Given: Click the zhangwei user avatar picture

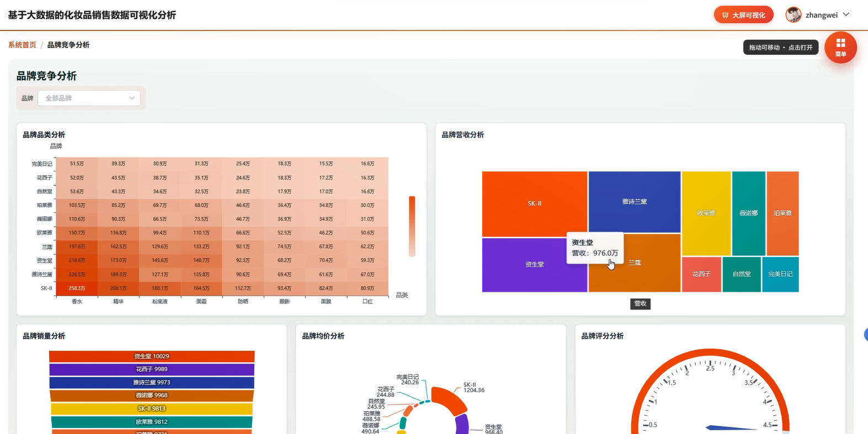Looking at the screenshot, I should pos(794,15).
